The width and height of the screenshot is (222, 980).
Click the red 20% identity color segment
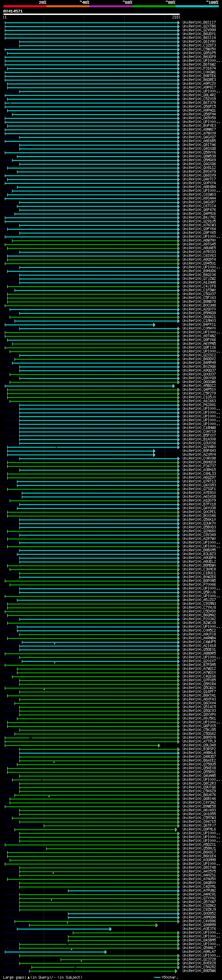25,7
